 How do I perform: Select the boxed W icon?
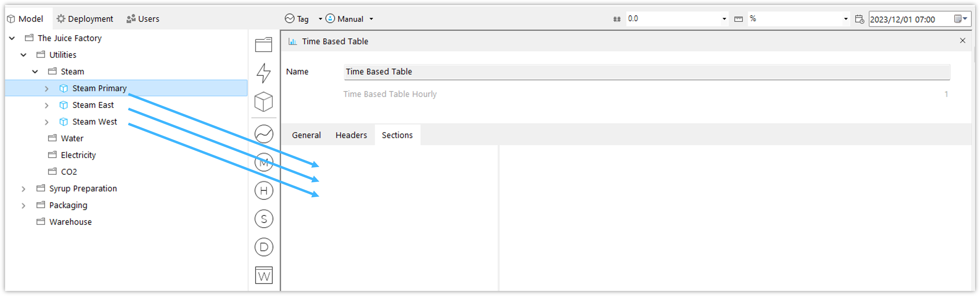pyautogui.click(x=264, y=276)
